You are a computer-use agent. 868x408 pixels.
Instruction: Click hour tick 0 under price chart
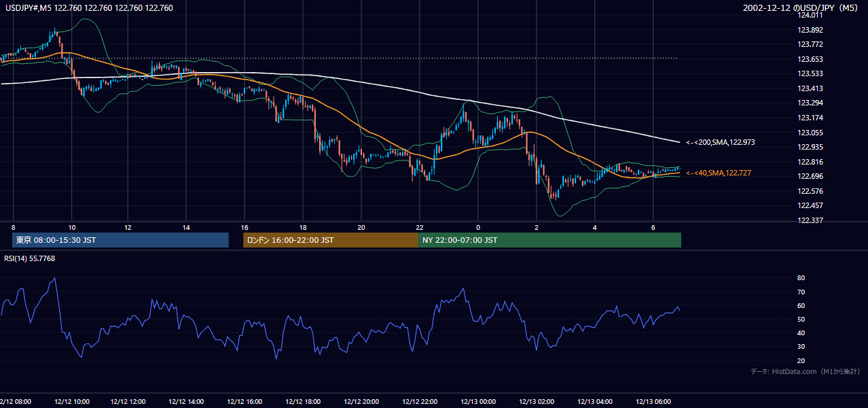pyautogui.click(x=478, y=227)
